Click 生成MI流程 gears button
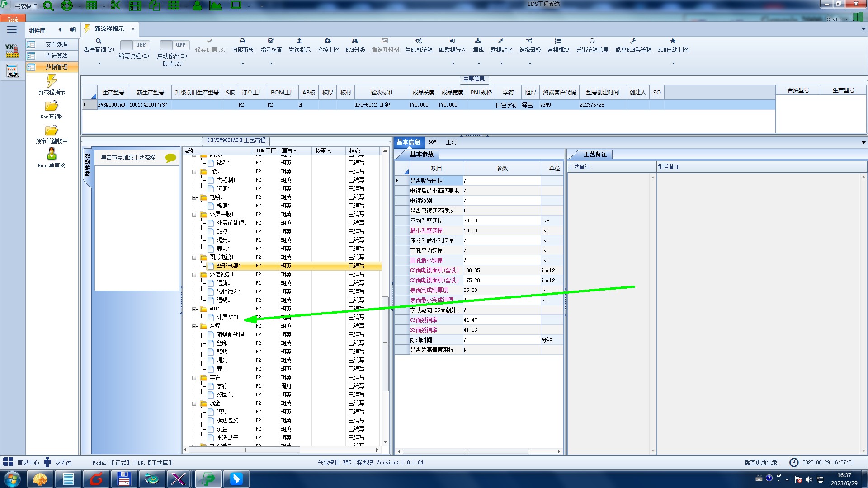This screenshot has height=488, width=868. click(419, 45)
